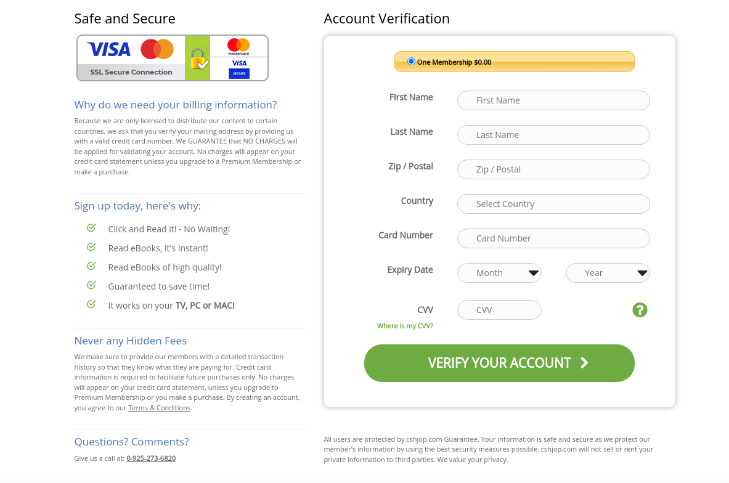Click into the CVV input field
This screenshot has width=729, height=483.
click(x=499, y=310)
